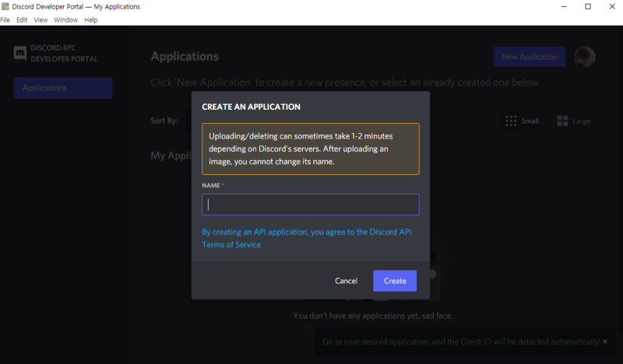Click 'DISCORD RPC DEVELOPER PORTAL' sidebar title

64,53
